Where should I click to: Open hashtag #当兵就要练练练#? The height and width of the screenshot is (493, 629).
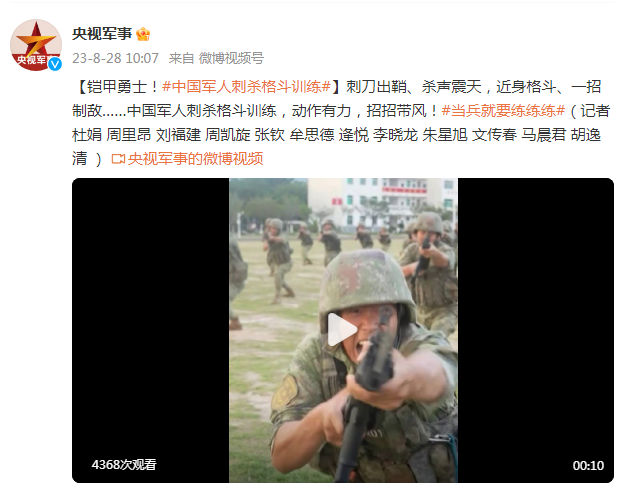tap(503, 111)
